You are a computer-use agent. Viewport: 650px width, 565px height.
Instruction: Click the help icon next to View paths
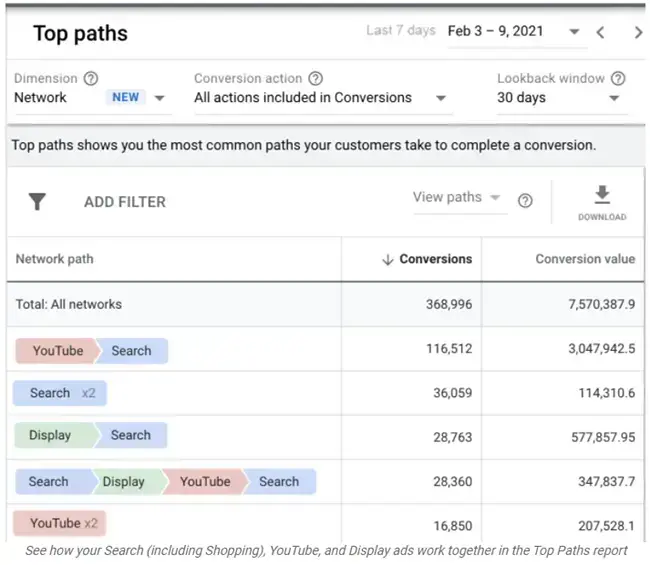coord(525,201)
